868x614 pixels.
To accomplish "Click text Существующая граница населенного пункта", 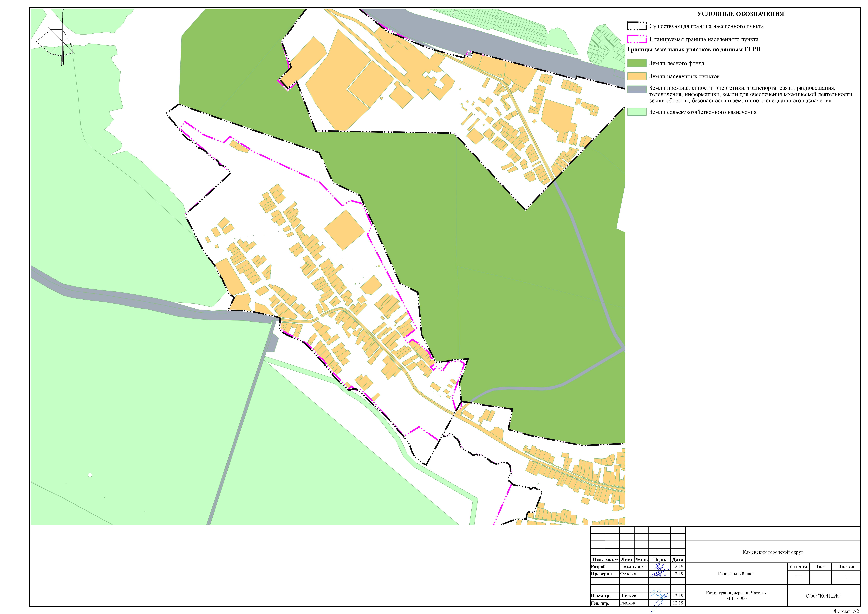I will (707, 26).
